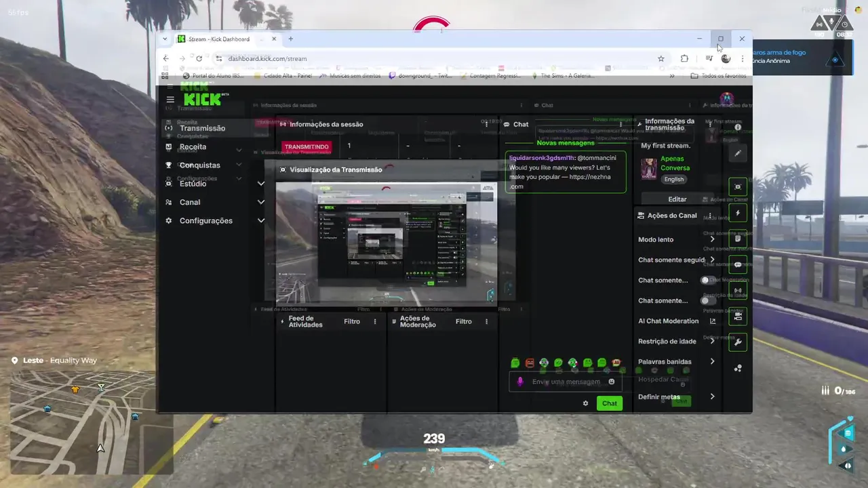
Task: Click the Envie uma mensagem field
Action: [566, 382]
